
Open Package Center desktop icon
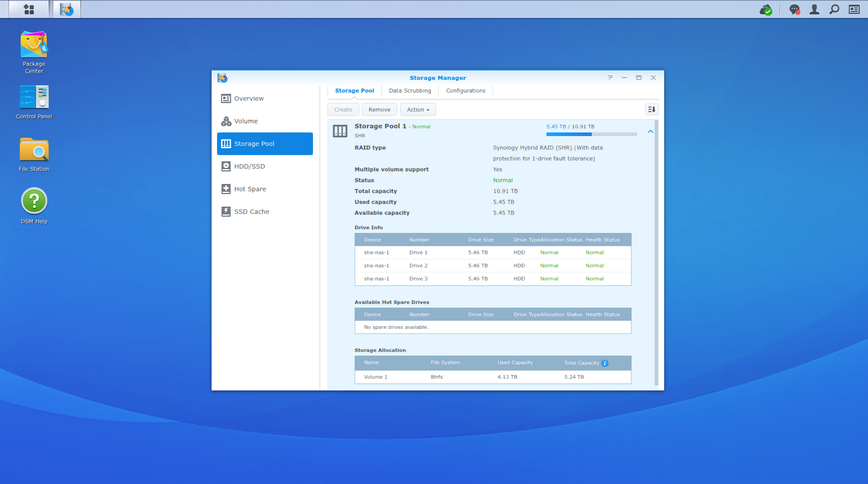point(34,53)
